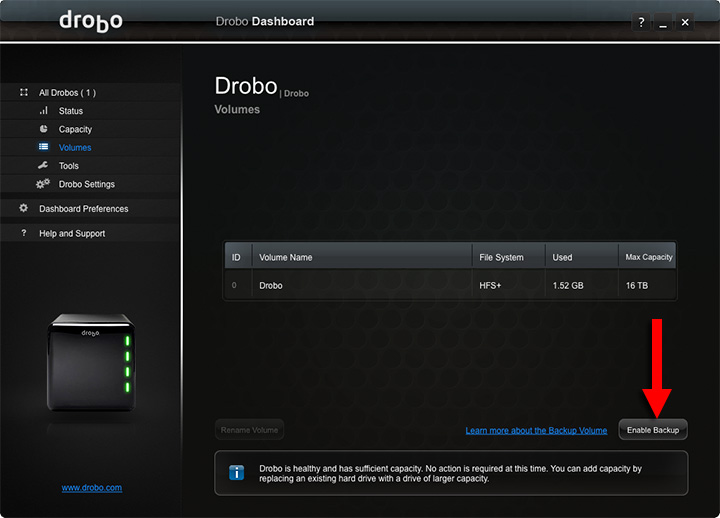
Task: Click the Drobo device image
Action: 91,362
